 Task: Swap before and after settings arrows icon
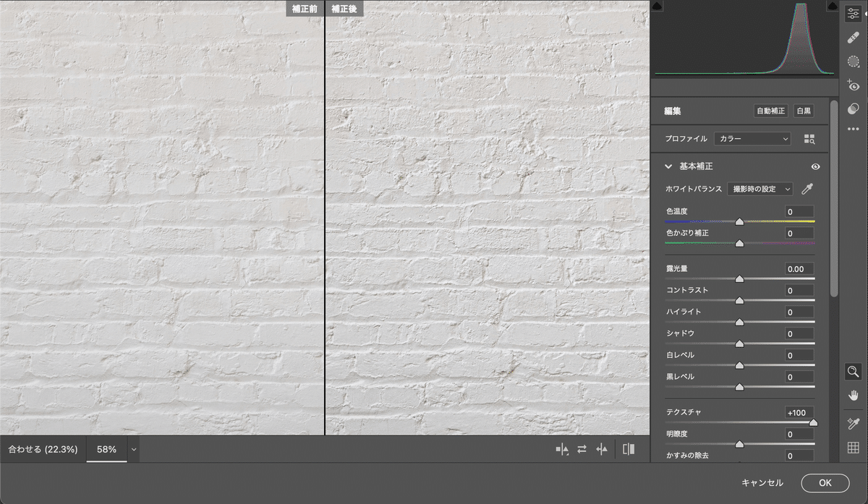click(x=582, y=449)
